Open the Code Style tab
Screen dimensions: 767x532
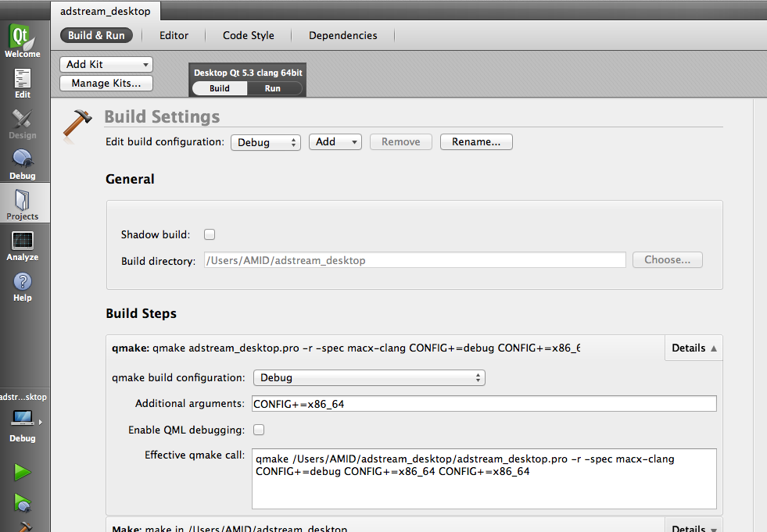click(249, 35)
